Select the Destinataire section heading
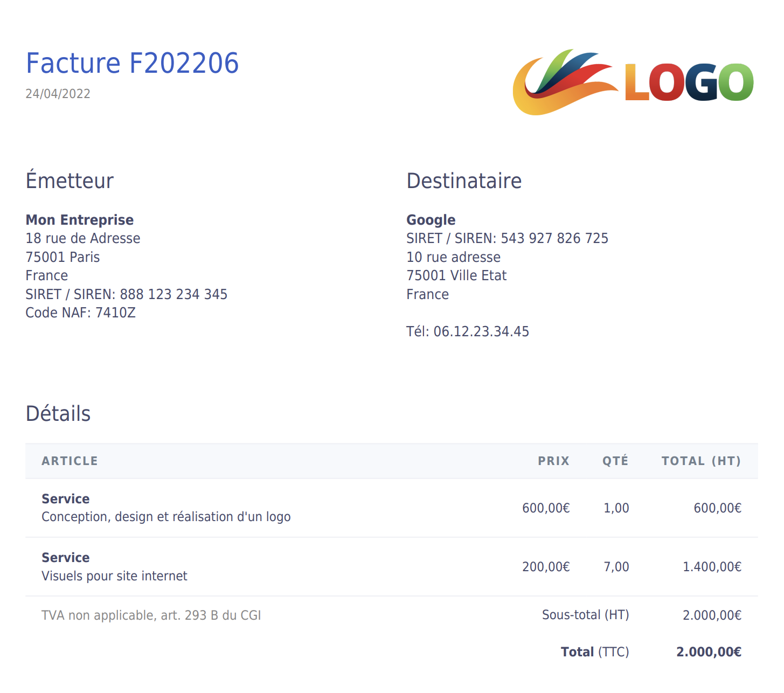Screen dimensions: 784x693 point(464,181)
